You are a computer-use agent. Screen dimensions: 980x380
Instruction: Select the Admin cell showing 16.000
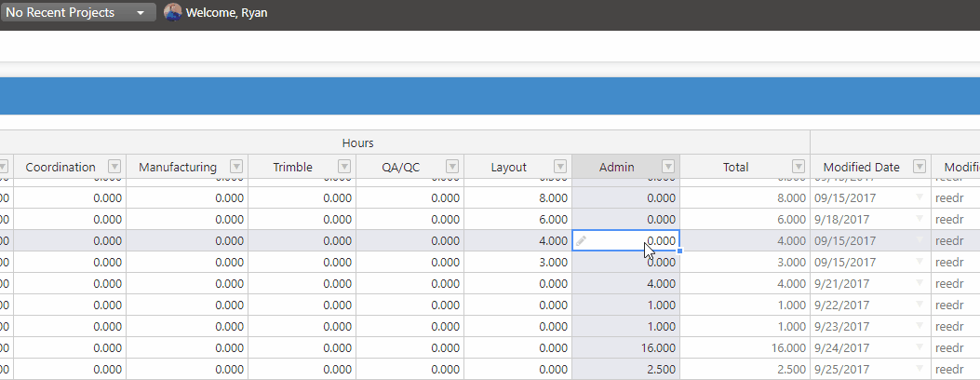pyautogui.click(x=625, y=346)
